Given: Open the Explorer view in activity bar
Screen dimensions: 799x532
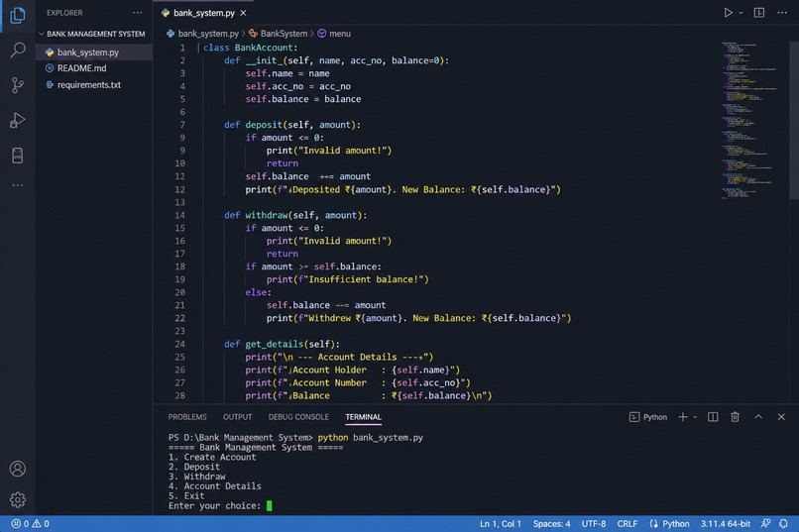Looking at the screenshot, I should point(17,15).
